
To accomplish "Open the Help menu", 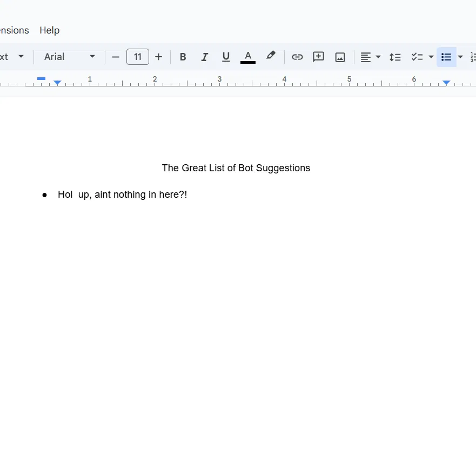I will coord(50,30).
